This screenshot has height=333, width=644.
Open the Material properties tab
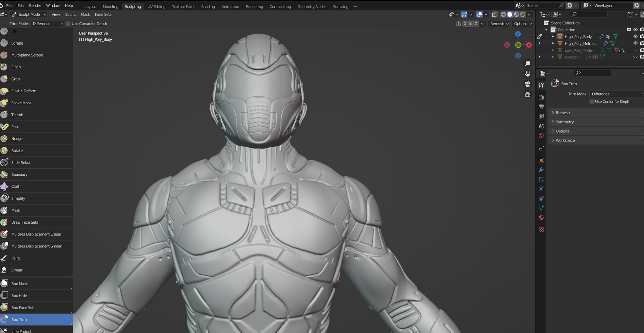[541, 218]
